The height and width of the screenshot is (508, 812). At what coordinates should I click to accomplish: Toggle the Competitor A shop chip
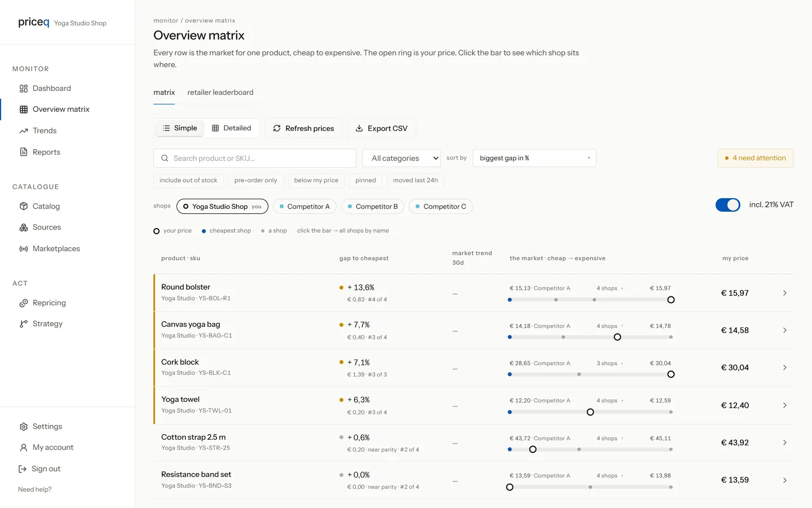pos(304,207)
